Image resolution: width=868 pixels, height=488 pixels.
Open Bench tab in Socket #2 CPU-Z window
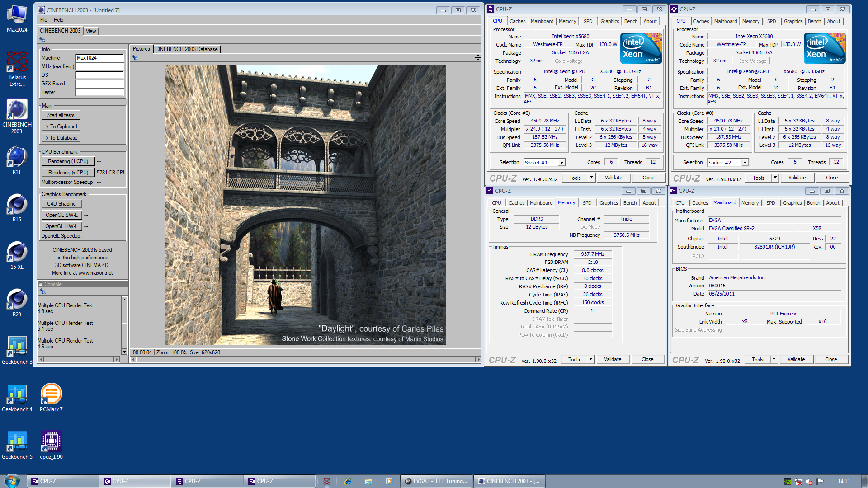tap(814, 21)
